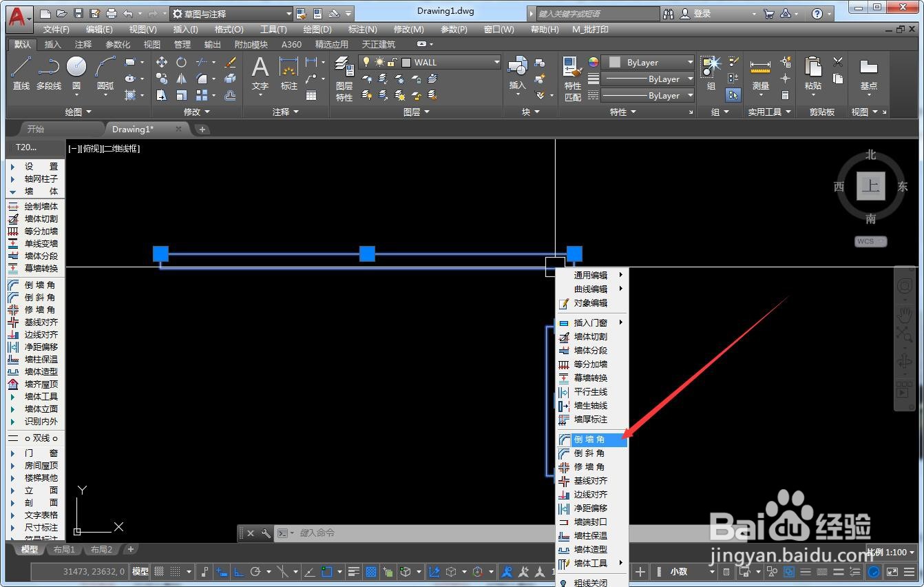
Task: Expand the 门窗 sidebar category
Action: (x=33, y=453)
